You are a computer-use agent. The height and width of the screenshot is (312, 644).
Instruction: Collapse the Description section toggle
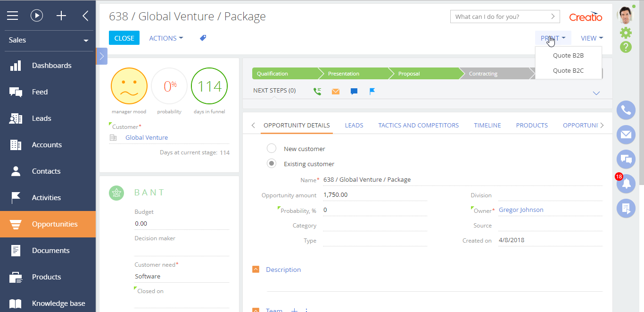point(256,270)
